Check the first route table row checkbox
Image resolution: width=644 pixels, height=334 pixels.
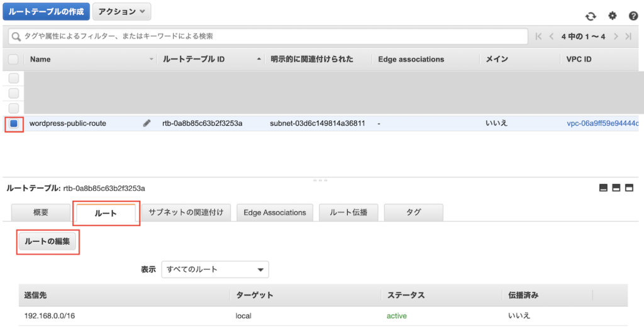coord(14,78)
